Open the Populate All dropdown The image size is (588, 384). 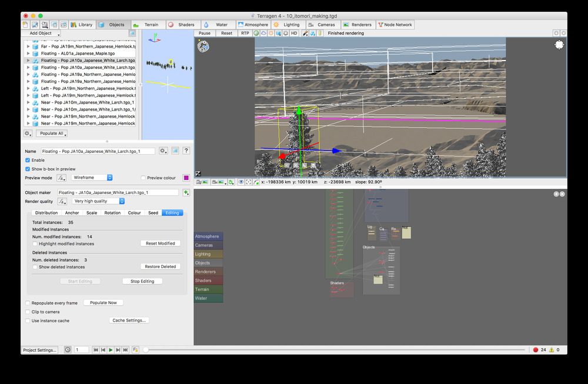pyautogui.click(x=52, y=133)
